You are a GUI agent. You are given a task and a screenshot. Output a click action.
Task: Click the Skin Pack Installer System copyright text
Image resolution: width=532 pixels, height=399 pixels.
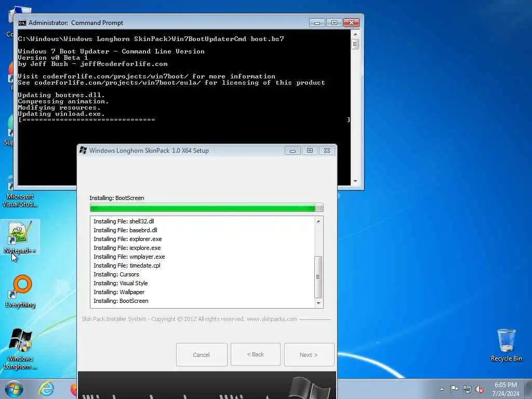189,319
